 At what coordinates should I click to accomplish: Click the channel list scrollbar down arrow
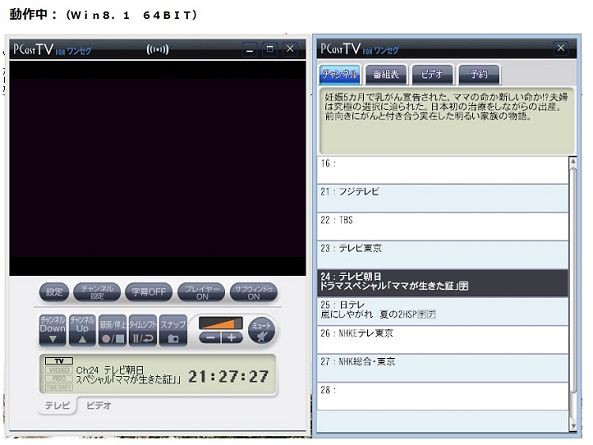573,426
